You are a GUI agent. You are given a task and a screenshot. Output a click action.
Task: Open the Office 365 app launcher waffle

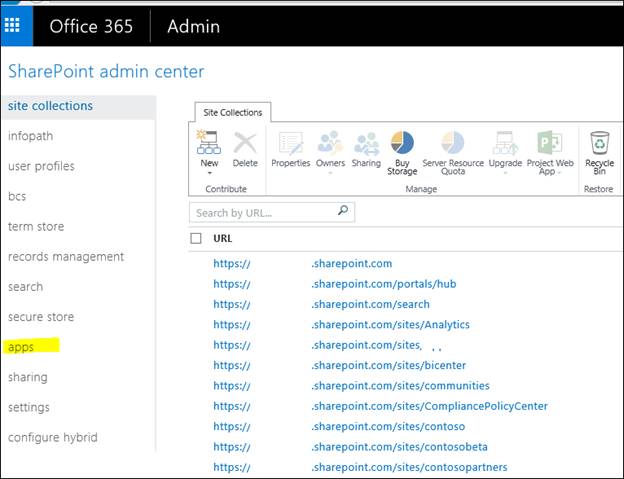tap(12, 26)
